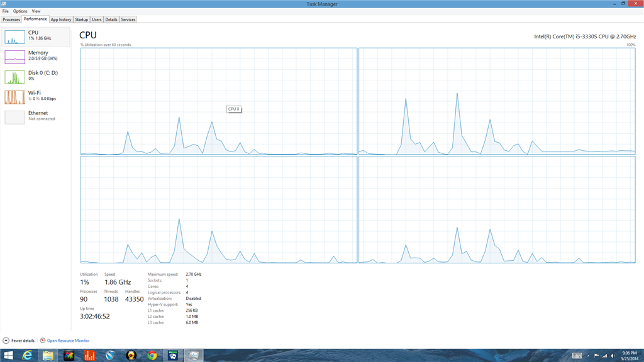Collapse view with Fewer details chevron
This screenshot has width=644, height=362.
(x=6, y=341)
